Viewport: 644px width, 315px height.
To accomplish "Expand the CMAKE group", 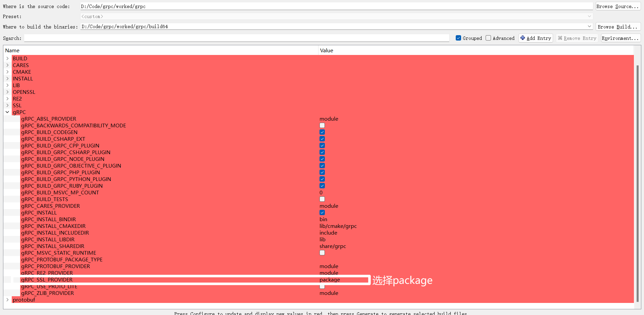I will click(7, 72).
